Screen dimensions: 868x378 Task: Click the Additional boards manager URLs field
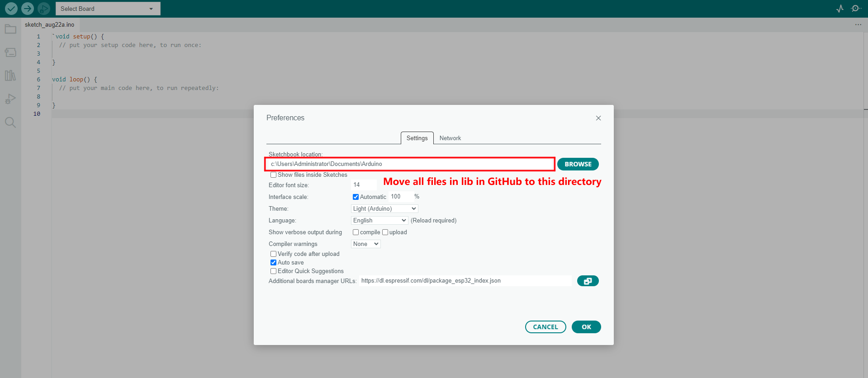click(465, 281)
